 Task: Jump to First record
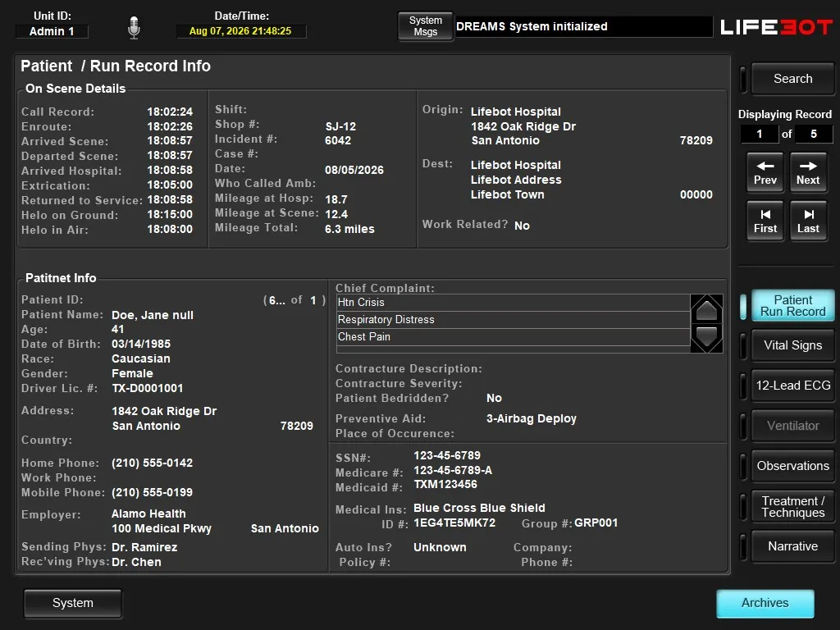point(765,221)
